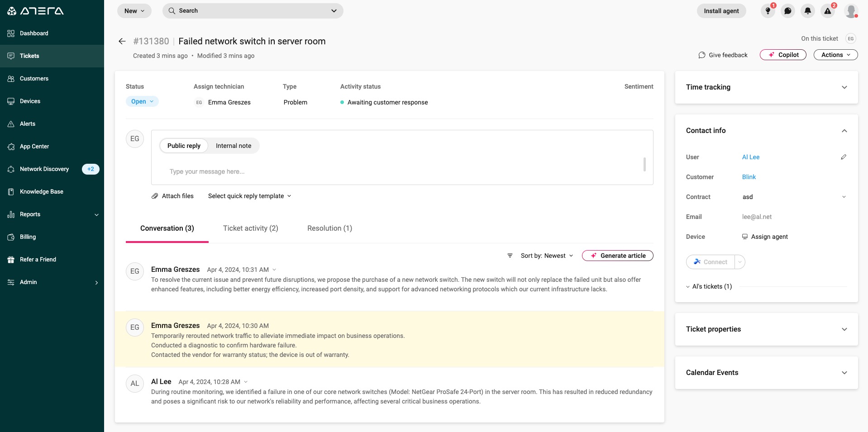Open Select quick reply template dropdown
Viewport: 868px width, 432px height.
[x=250, y=196]
